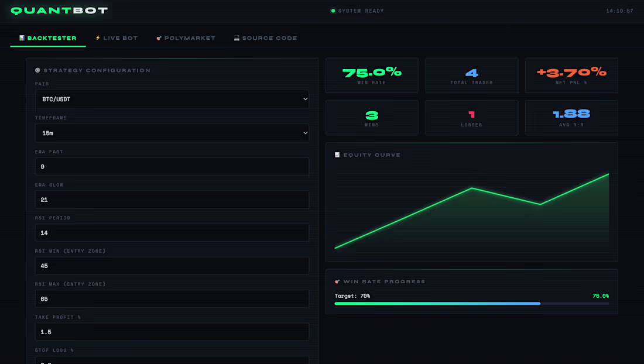
Task: Click the Backtester chart icon
Action: 22,38
